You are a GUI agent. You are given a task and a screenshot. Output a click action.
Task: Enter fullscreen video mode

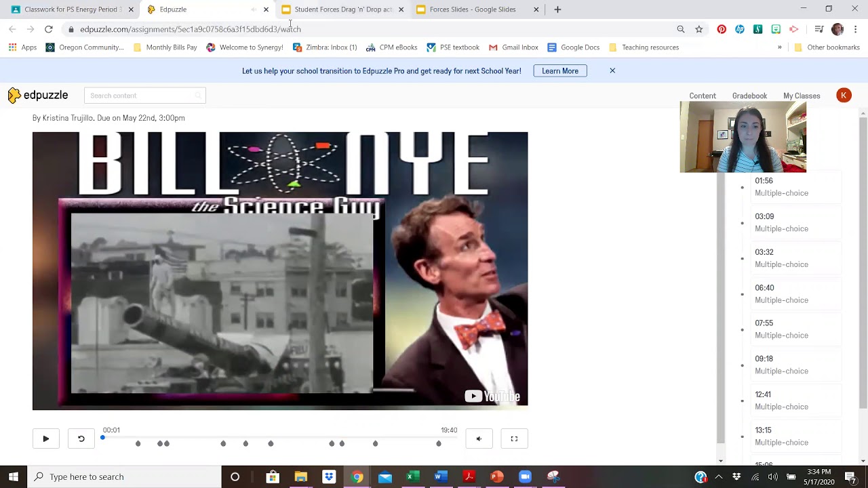pyautogui.click(x=514, y=439)
